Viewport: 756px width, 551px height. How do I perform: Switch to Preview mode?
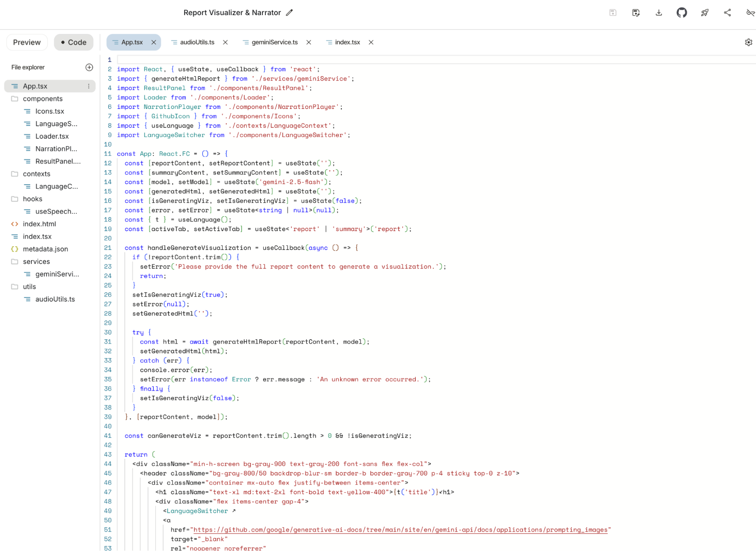tap(27, 42)
